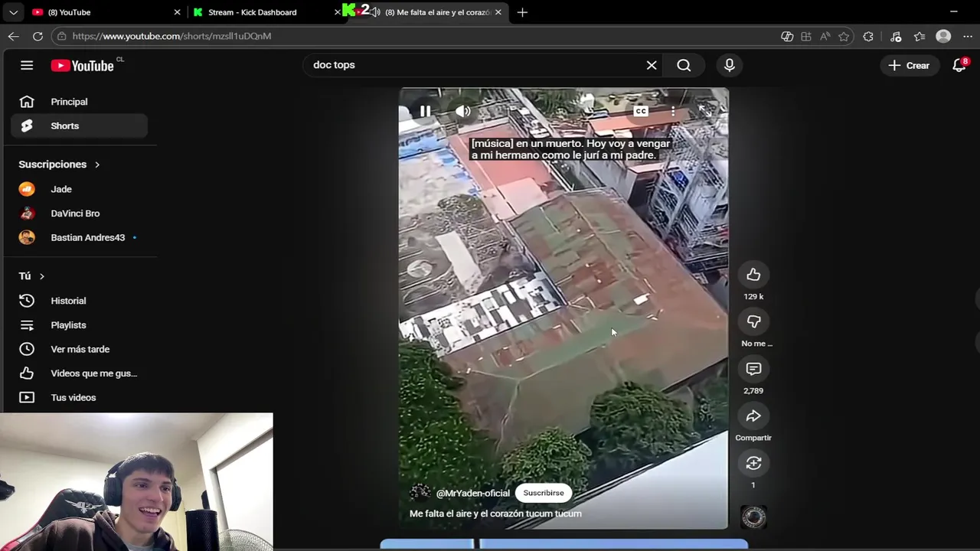Click the search field containing doc tops
The height and width of the screenshot is (551, 980).
(475, 65)
